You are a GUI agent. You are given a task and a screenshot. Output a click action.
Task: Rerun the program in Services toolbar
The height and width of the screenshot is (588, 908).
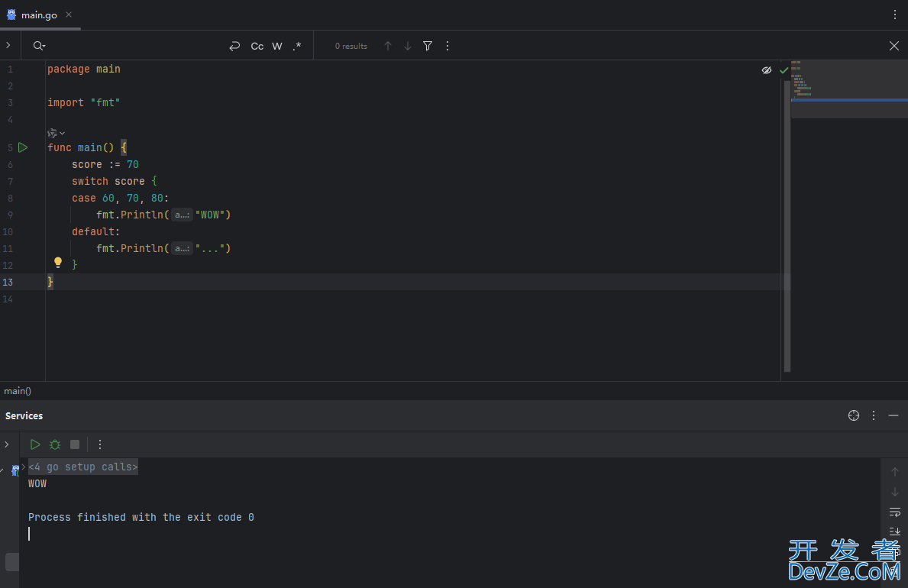(x=35, y=444)
